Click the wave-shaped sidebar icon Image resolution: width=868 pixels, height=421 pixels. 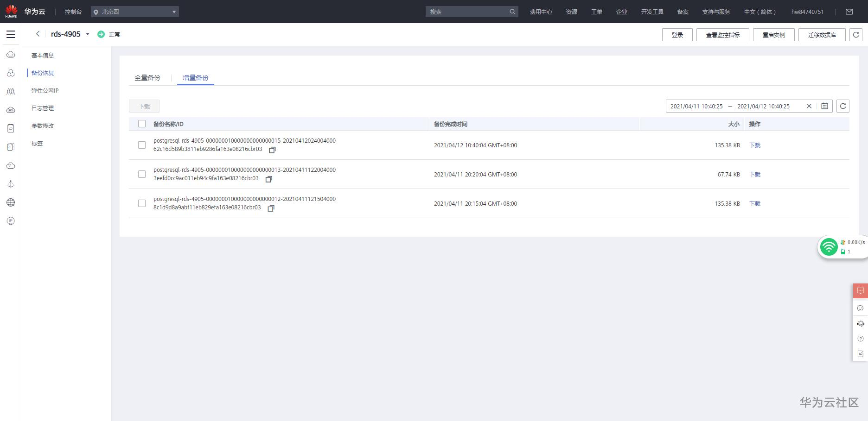click(x=11, y=92)
